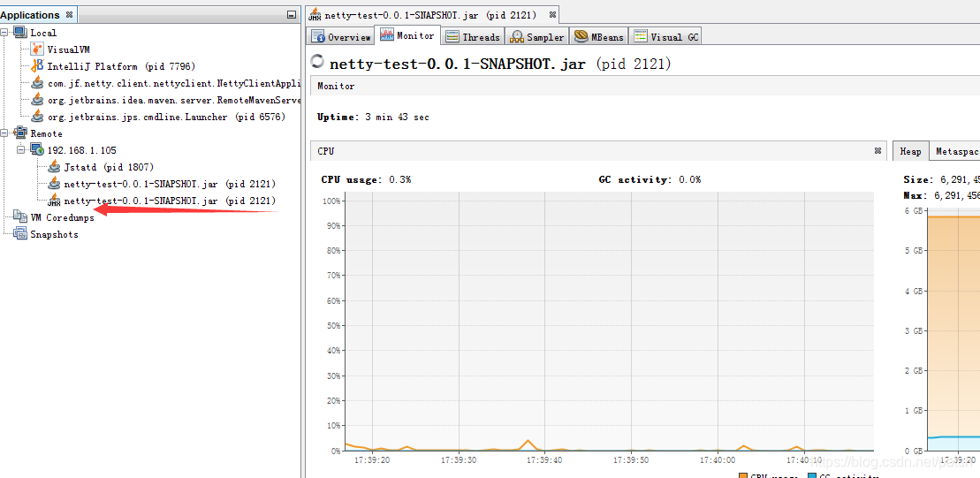Screen dimensions: 980x478
Task: Click the VM Coredumps icon
Action: 20,217
